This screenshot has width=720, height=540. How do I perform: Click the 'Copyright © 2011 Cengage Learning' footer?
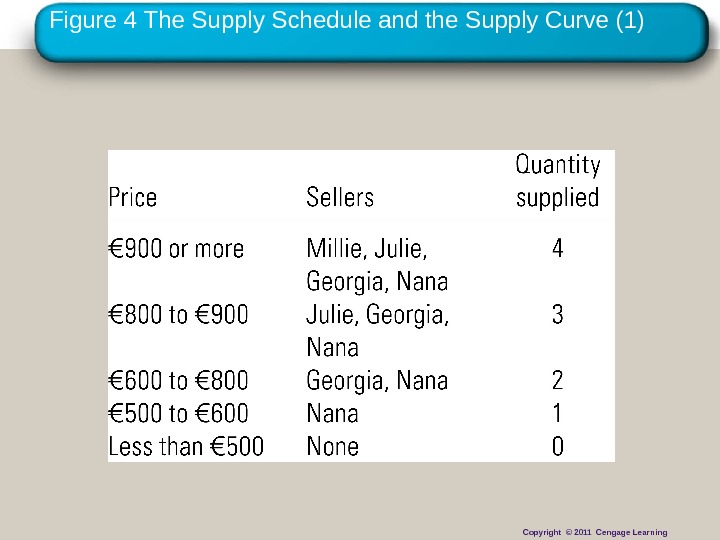click(595, 532)
